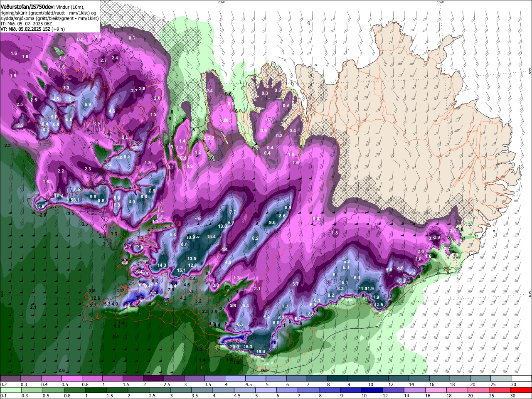The image size is (532, 399).
Task: Select the 'VT: Mið. 05.02.2025 15Z' valid time
Action: (26, 30)
